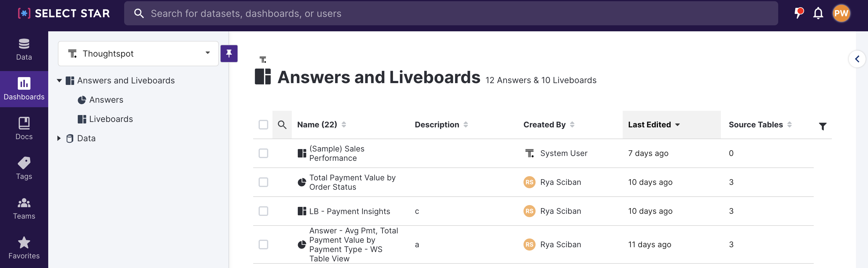
Task: Open Total Payment Value by Order Status
Action: pos(352,182)
